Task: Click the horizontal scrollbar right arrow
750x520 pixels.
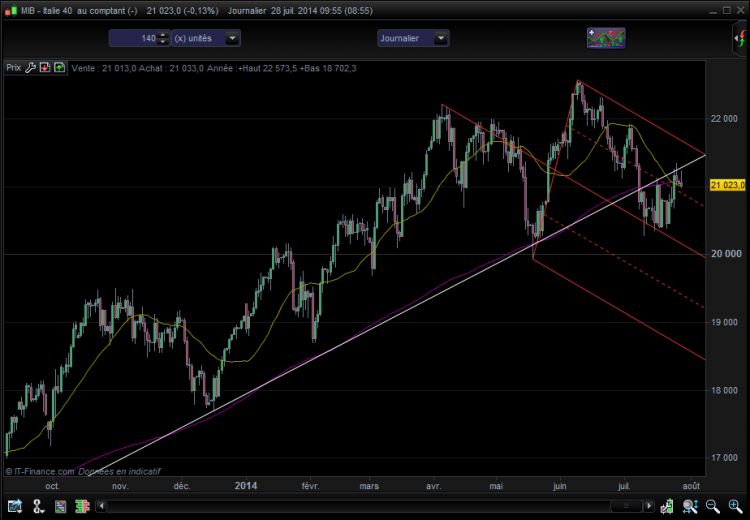Action: click(x=649, y=506)
